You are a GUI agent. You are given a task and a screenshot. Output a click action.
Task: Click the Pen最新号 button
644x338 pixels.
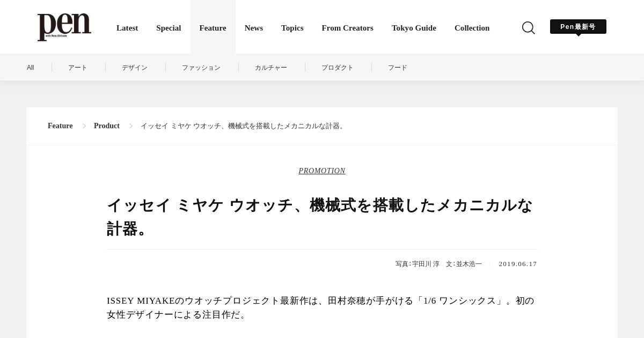[x=578, y=27]
